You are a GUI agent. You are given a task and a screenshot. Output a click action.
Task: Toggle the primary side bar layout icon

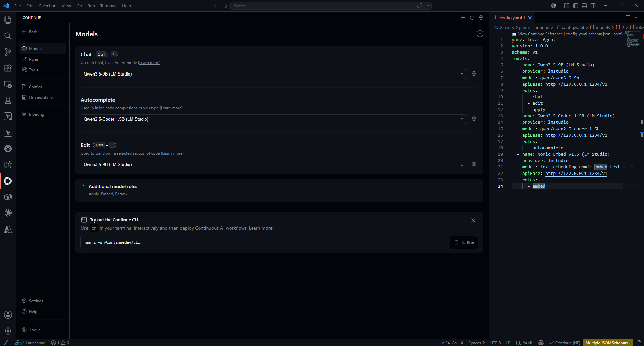(576, 6)
